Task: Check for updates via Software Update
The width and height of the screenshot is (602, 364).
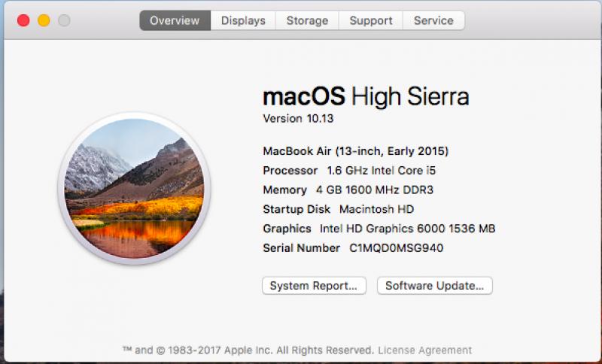Action: point(435,286)
